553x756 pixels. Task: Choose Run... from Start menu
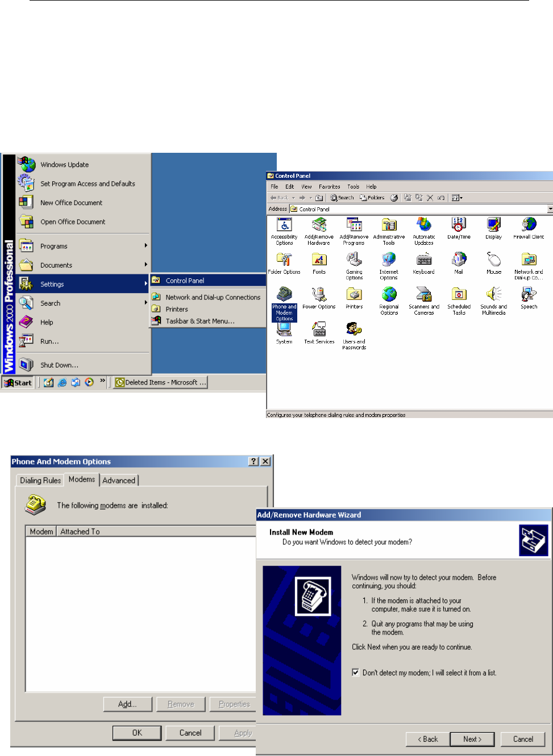tap(83, 341)
